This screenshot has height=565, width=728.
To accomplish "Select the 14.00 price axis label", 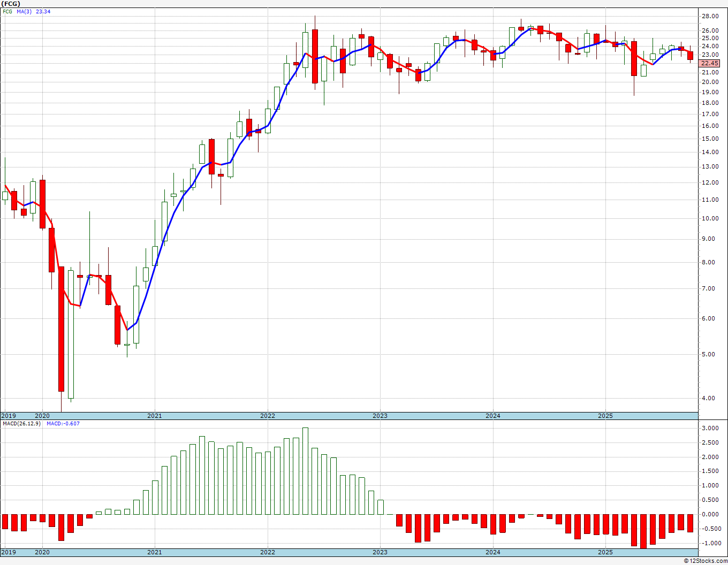I will click(709, 152).
